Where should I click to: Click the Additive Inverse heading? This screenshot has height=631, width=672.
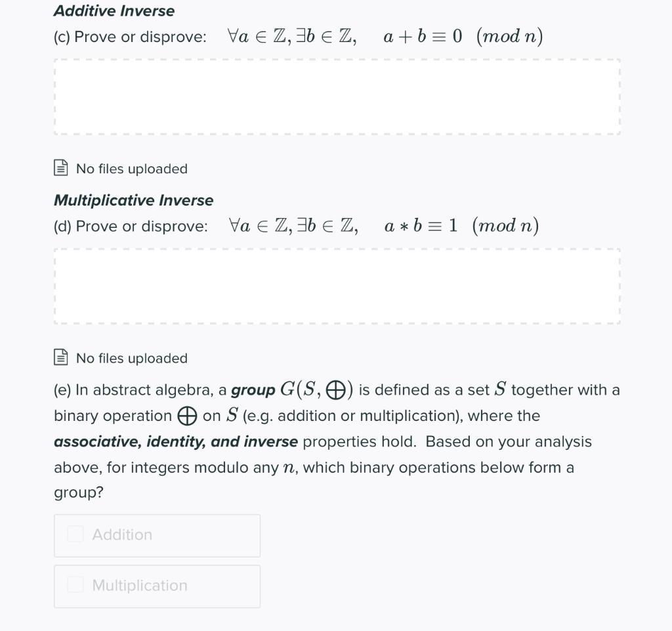coord(114,11)
